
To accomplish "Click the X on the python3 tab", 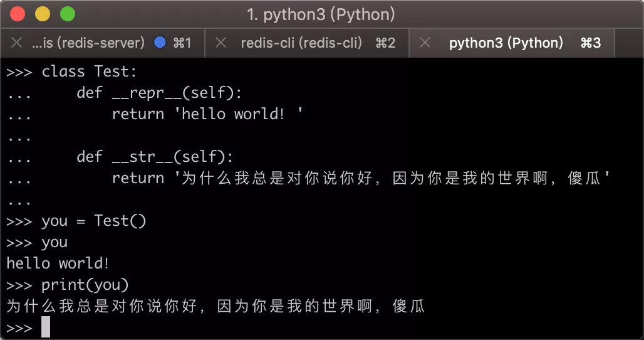I will [425, 43].
